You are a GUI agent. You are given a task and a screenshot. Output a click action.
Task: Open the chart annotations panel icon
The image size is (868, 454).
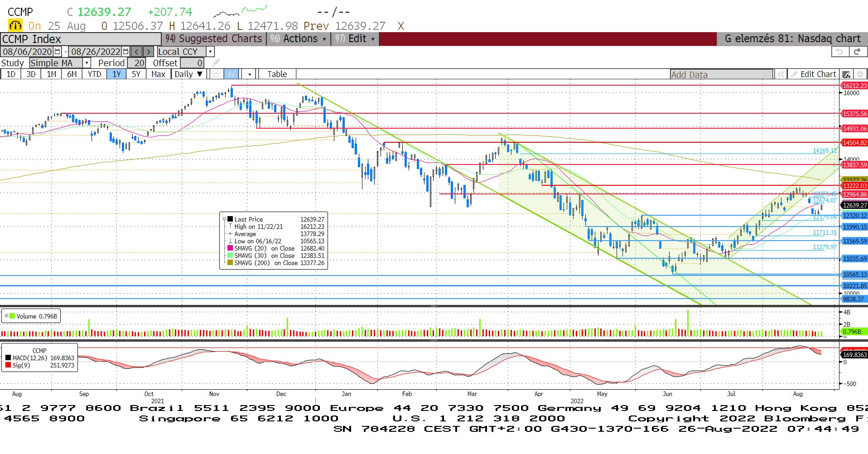tap(846, 74)
